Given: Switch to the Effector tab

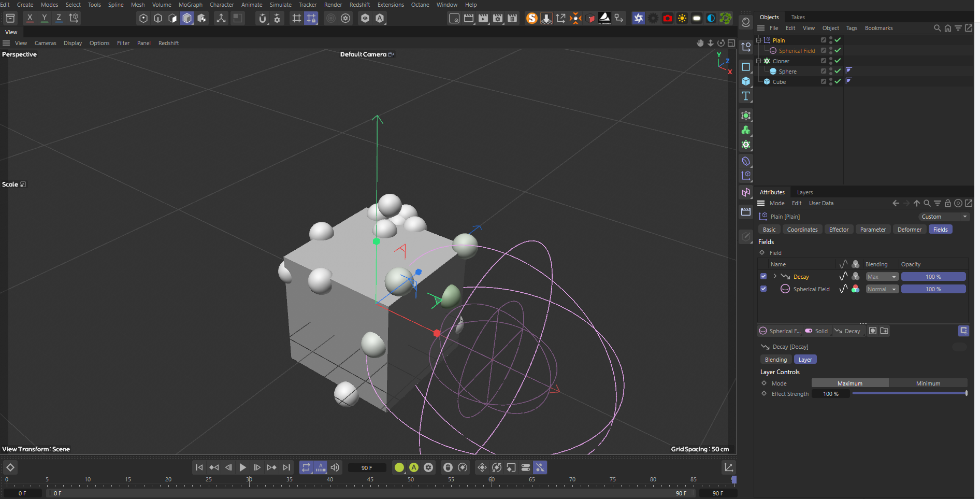Looking at the screenshot, I should pyautogui.click(x=839, y=230).
